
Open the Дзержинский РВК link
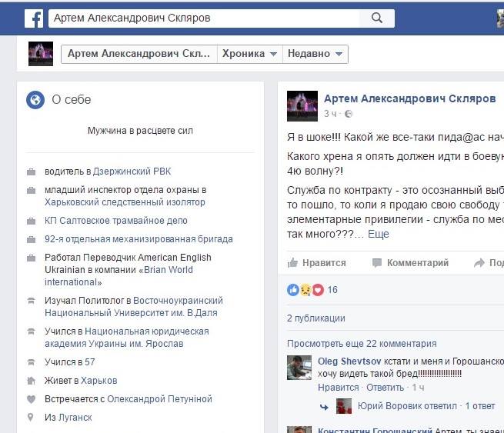point(132,172)
